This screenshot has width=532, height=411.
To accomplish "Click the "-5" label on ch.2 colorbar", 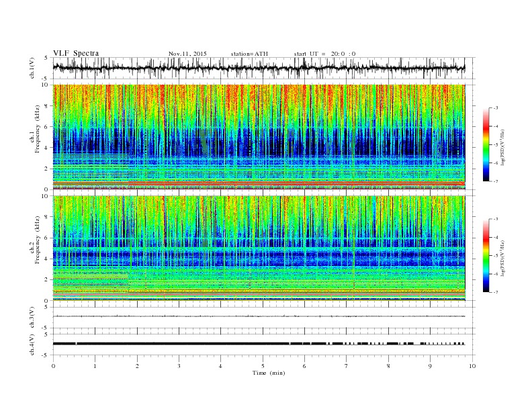I will point(495,256).
